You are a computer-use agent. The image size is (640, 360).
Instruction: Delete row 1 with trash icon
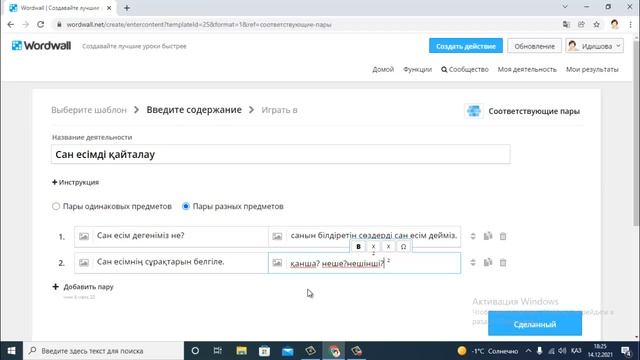coord(503,236)
